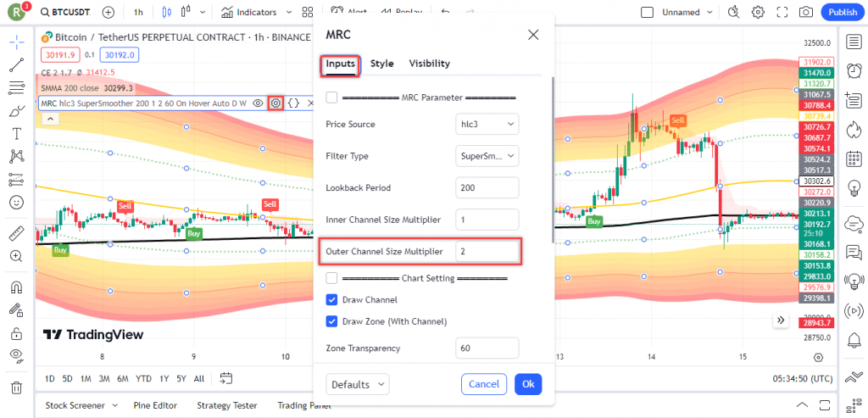Image resolution: width=868 pixels, height=418 pixels.
Task: Open the Fibonacci tools group
Action: coord(17,87)
